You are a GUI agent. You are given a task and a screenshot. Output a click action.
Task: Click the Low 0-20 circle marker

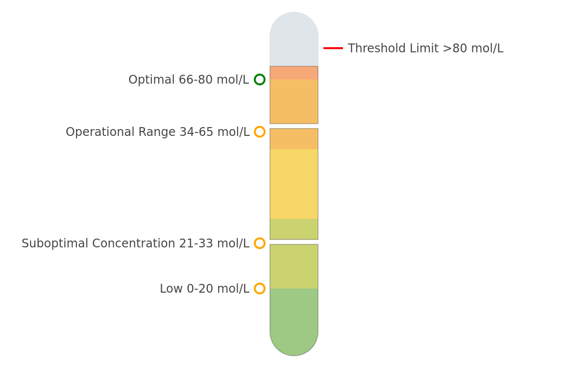tap(260, 289)
